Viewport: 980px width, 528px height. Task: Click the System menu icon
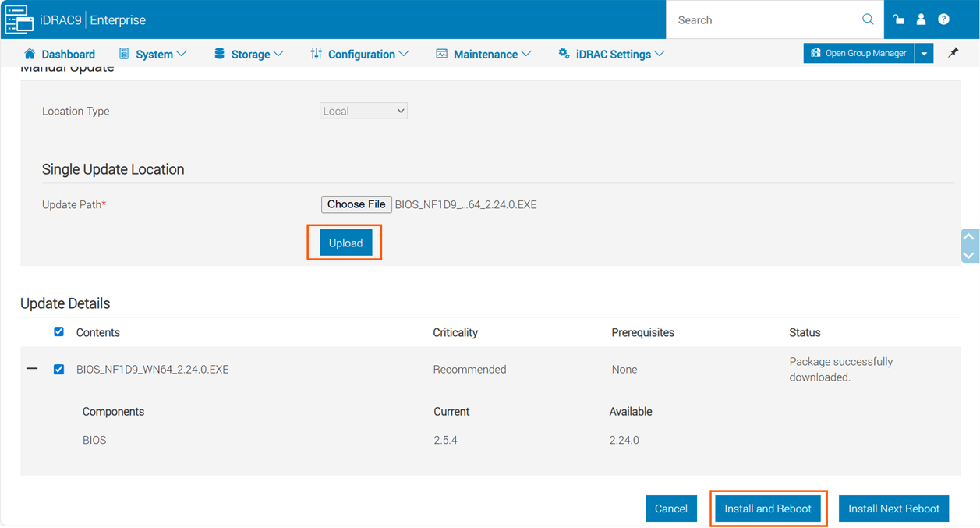(x=124, y=54)
